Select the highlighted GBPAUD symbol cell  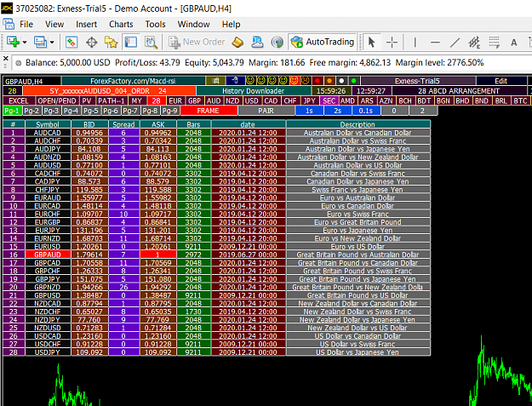point(48,254)
